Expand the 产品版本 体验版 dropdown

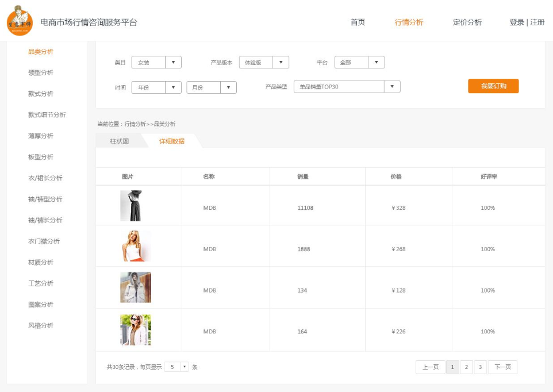pos(264,63)
